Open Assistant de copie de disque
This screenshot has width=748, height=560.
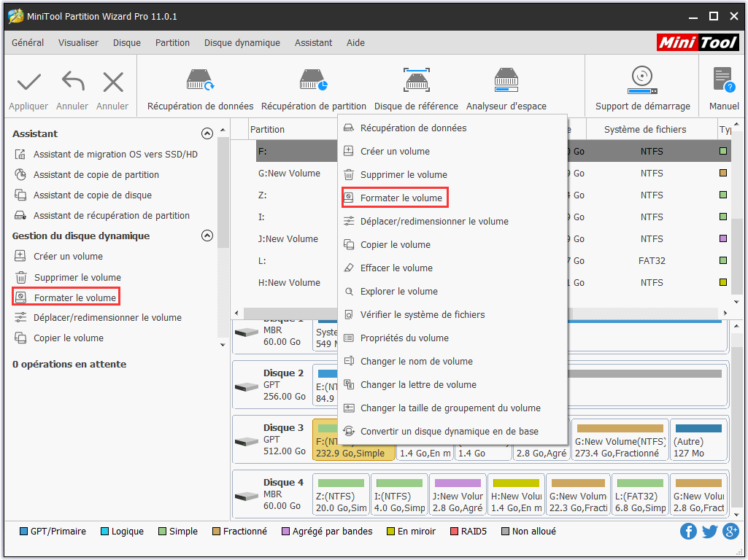click(92, 195)
